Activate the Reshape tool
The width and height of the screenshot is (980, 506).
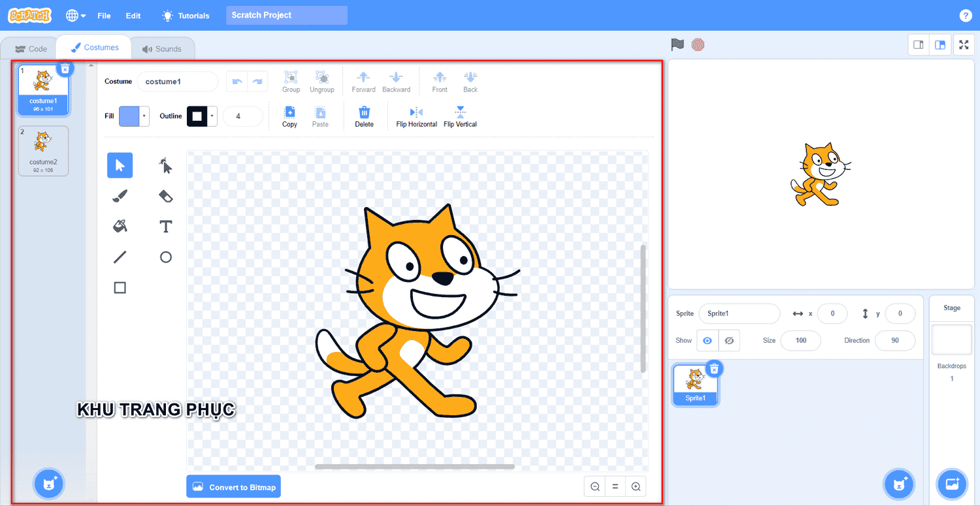tap(166, 166)
